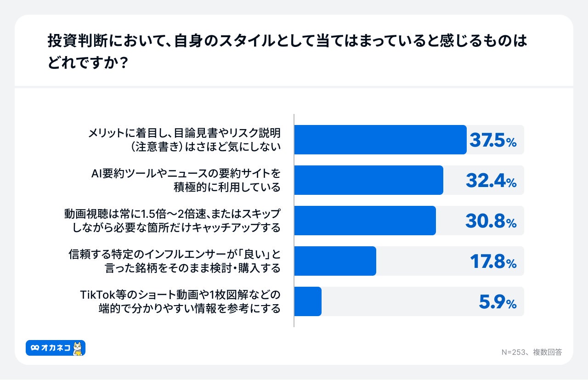Click the blue bar for 動画視聴 1.5倍〜2倍速
This screenshot has height=380, width=588.
click(365, 221)
